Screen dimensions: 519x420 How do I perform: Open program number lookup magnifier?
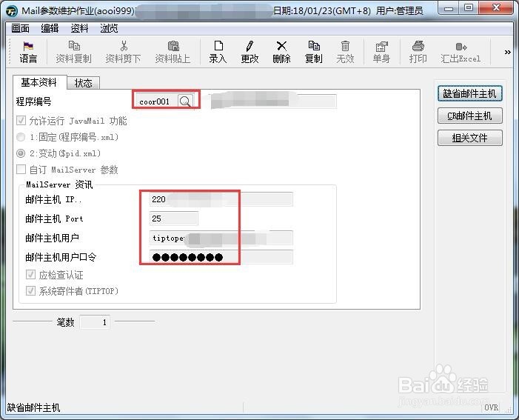coord(185,101)
